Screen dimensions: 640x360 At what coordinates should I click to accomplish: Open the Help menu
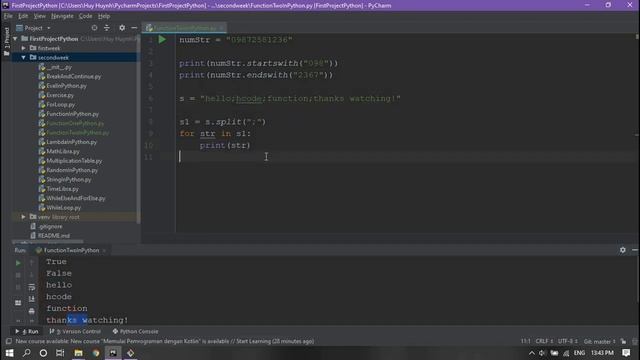coord(104,16)
